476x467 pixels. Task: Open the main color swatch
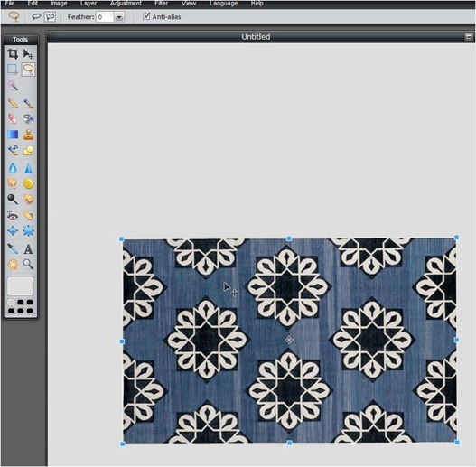click(21, 286)
